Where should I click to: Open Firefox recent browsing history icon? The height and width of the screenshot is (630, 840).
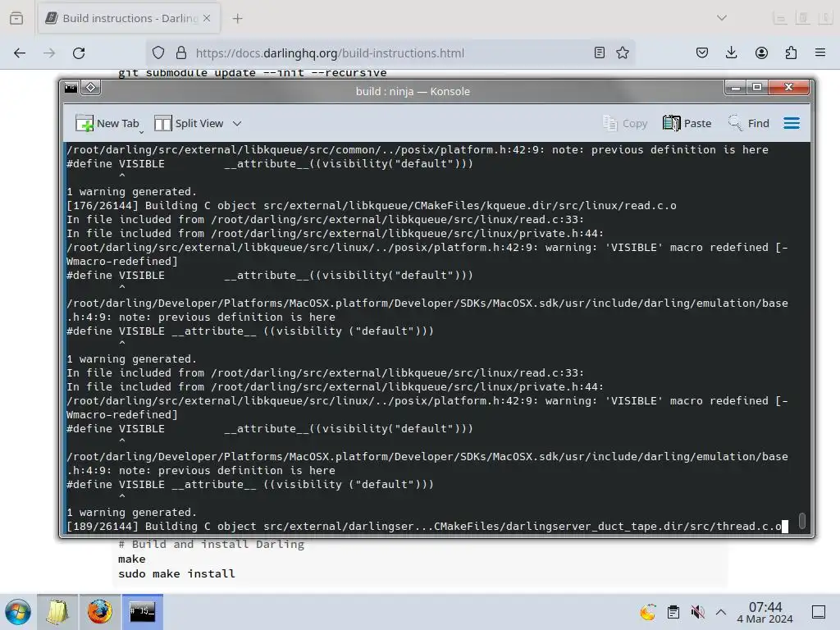coord(16,18)
